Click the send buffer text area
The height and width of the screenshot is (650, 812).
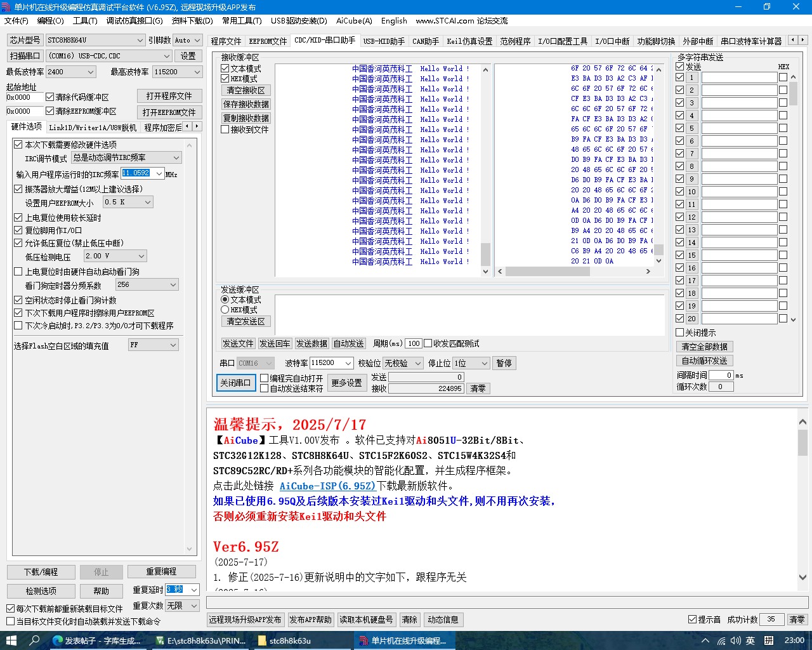(470, 314)
